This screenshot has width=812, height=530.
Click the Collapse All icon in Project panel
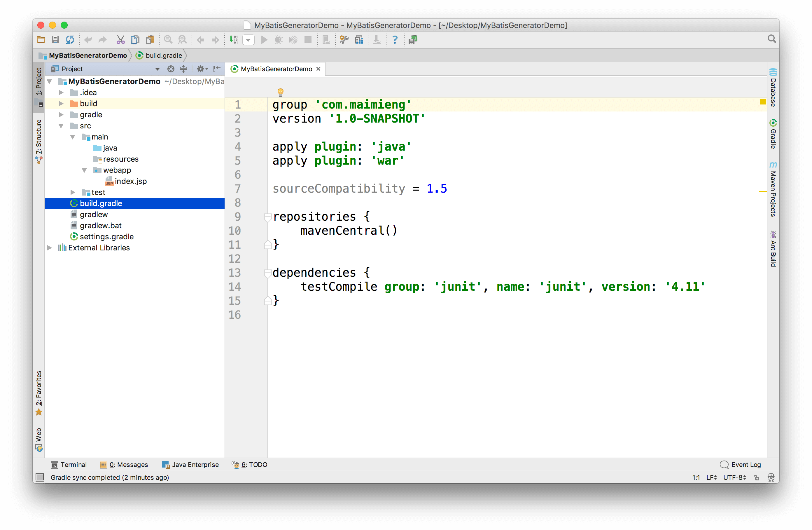[x=183, y=69]
